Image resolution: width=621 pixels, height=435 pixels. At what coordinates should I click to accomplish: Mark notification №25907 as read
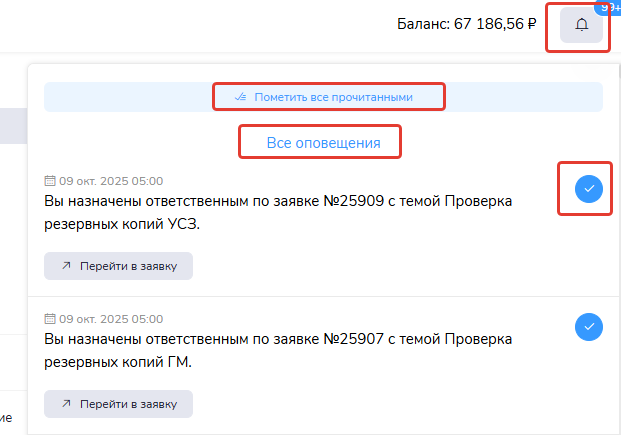(x=589, y=326)
